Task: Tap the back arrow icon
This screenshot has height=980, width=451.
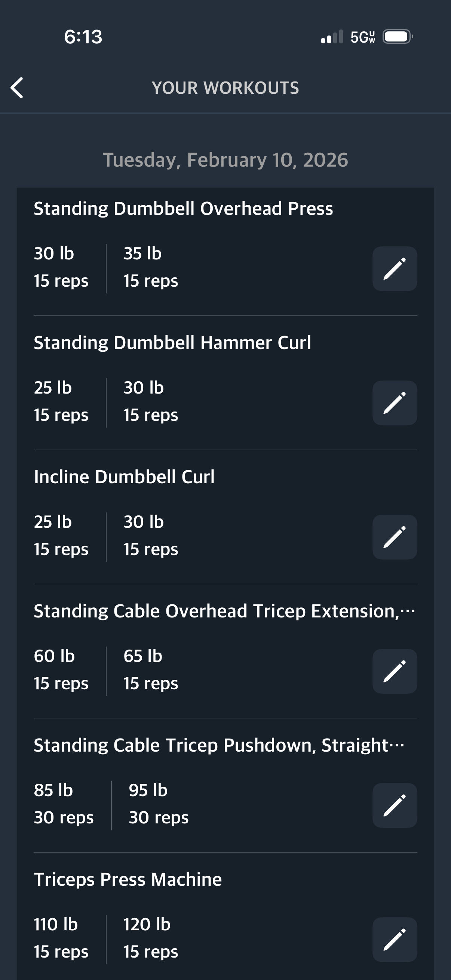Action: (x=17, y=88)
